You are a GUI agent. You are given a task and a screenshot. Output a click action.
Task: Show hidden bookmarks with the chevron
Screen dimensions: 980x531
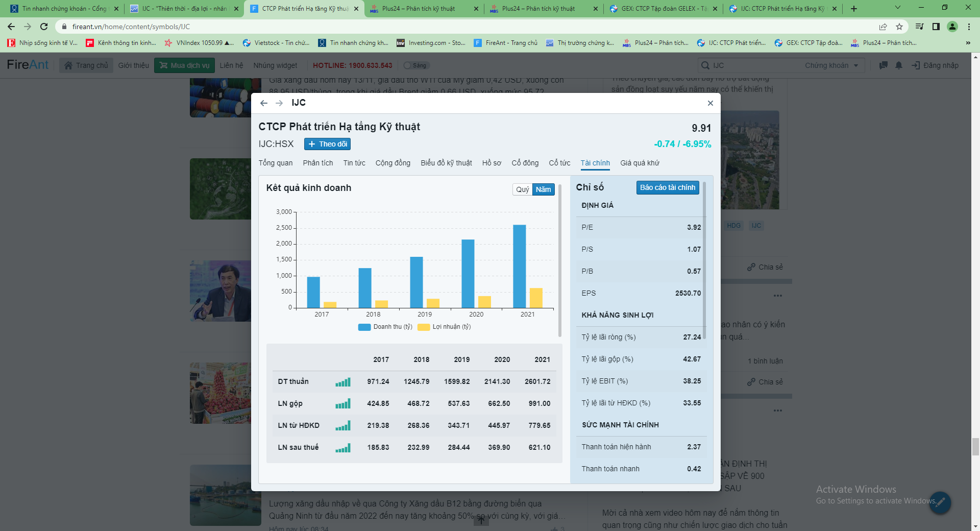(968, 43)
